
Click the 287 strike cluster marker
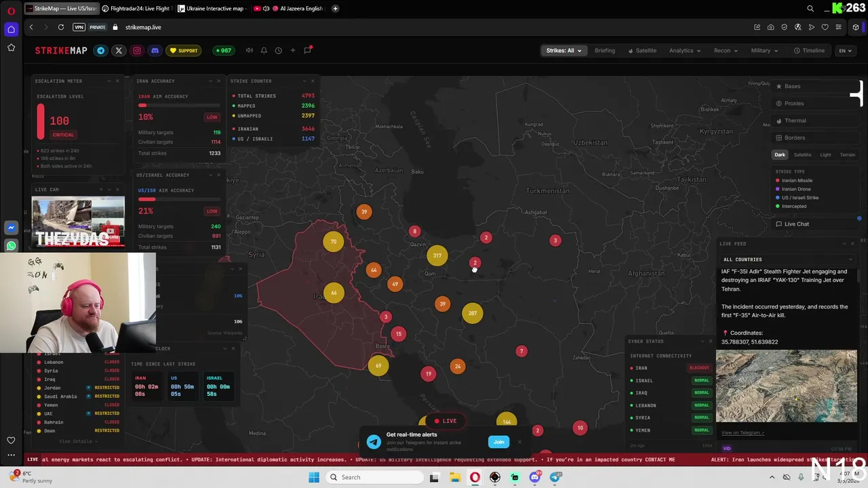pos(473,312)
